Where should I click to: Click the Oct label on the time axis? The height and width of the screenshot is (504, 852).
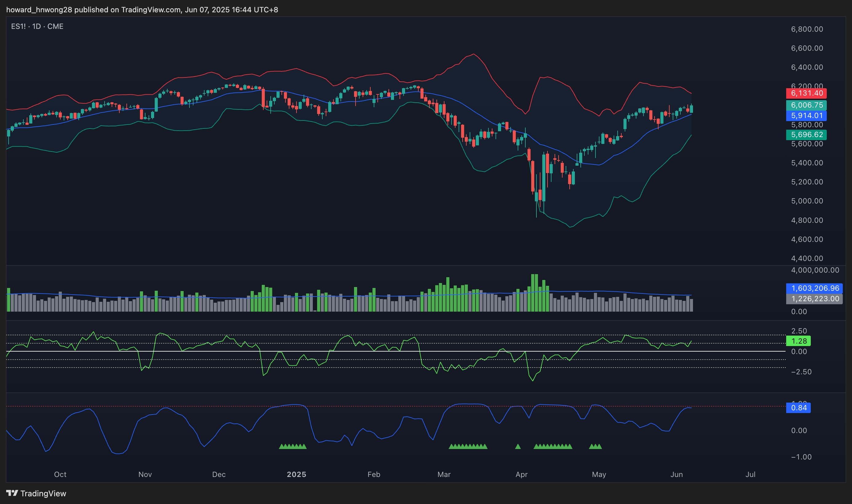[x=60, y=474]
